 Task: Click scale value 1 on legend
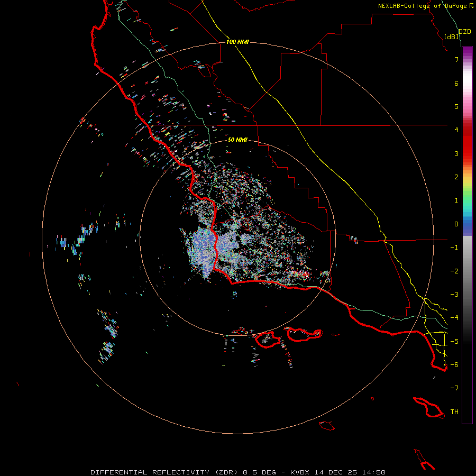click(456, 200)
